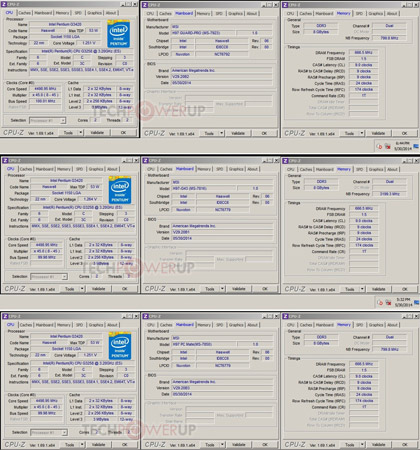The width and height of the screenshot is (420, 450).
Task: Open Tools dropdown arrow in CPU window showing 1.264 V
Action: (x=82, y=289)
